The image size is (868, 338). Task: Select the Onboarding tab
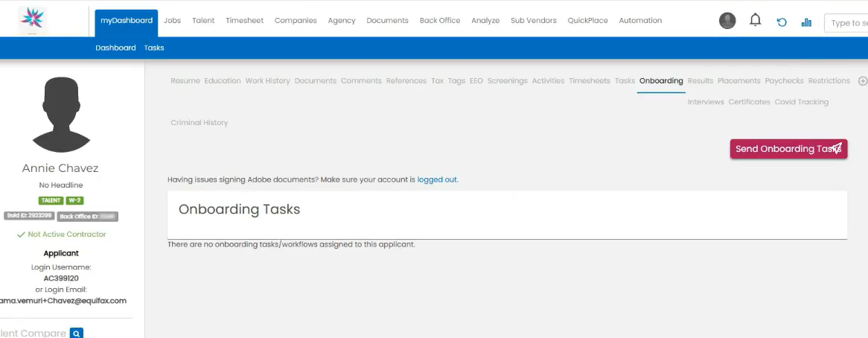(661, 80)
